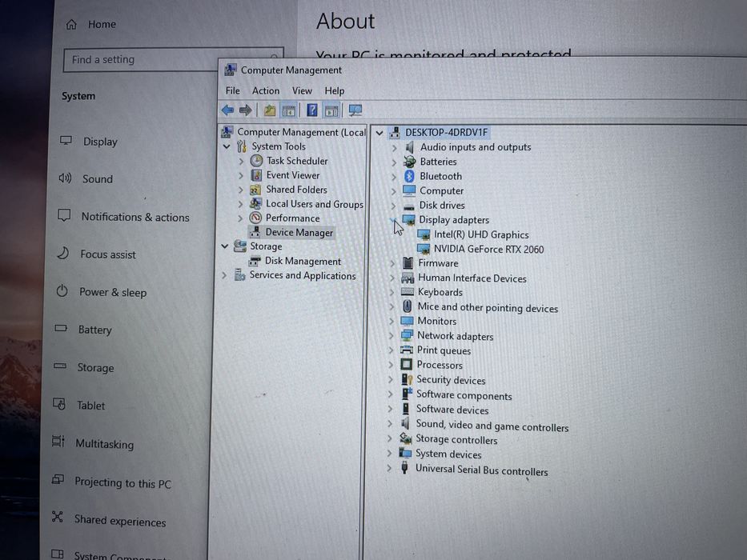
Task: Click the Performance icon in the tree
Action: point(256,218)
